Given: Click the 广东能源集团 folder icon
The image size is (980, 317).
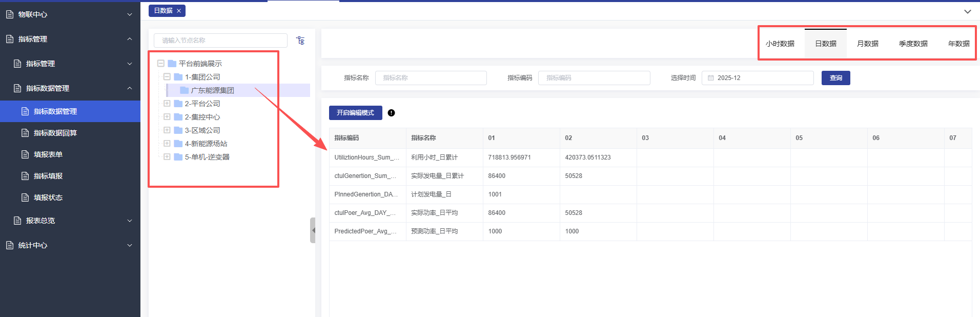Looking at the screenshot, I should [184, 90].
